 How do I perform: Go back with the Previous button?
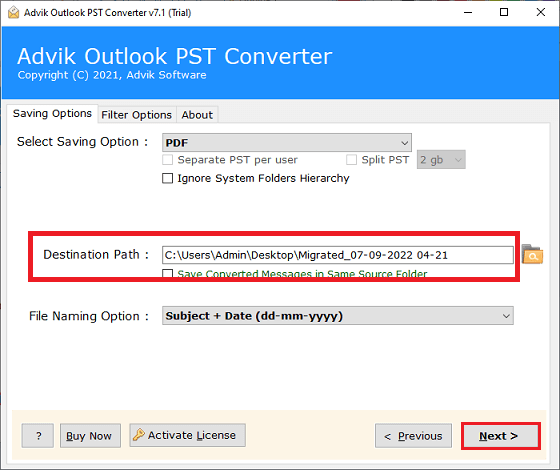pos(413,436)
